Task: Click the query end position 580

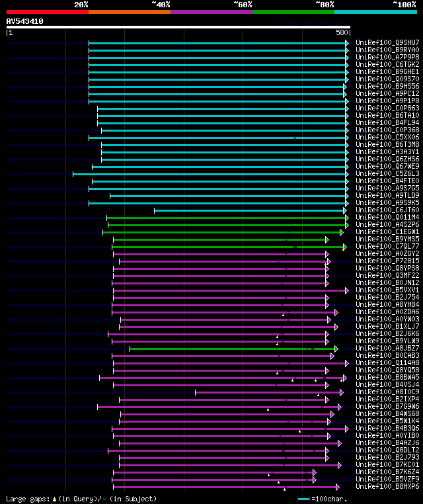Action: click(x=342, y=32)
